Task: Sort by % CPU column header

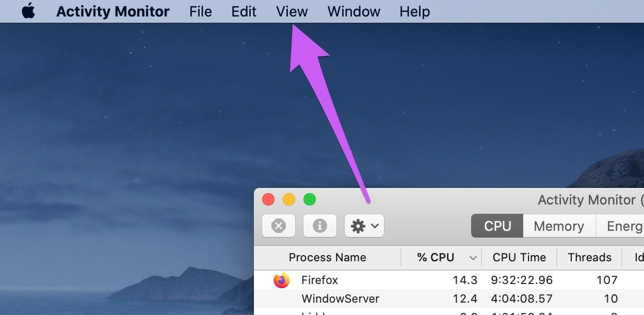Action: (436, 257)
